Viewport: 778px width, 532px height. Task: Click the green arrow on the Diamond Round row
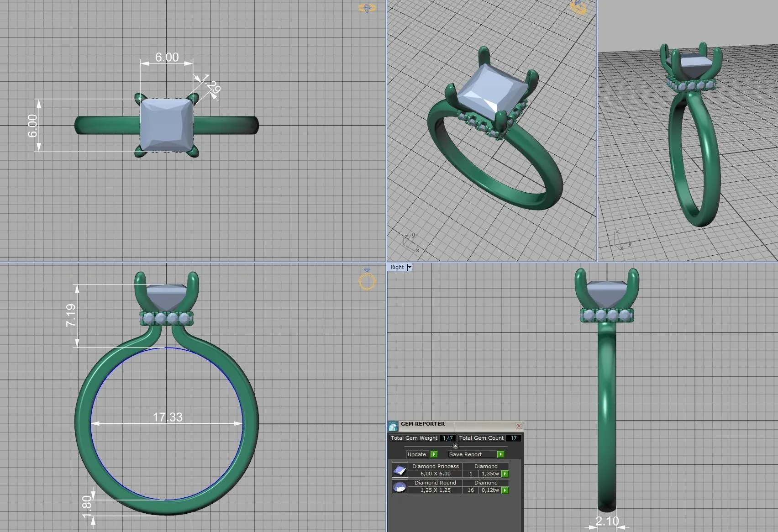[505, 490]
